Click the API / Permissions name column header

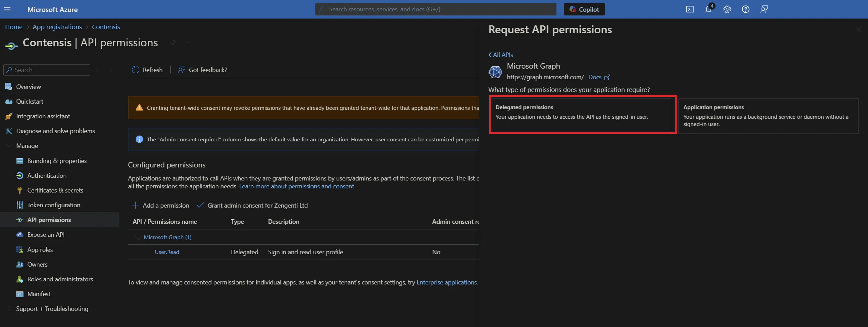(165, 221)
